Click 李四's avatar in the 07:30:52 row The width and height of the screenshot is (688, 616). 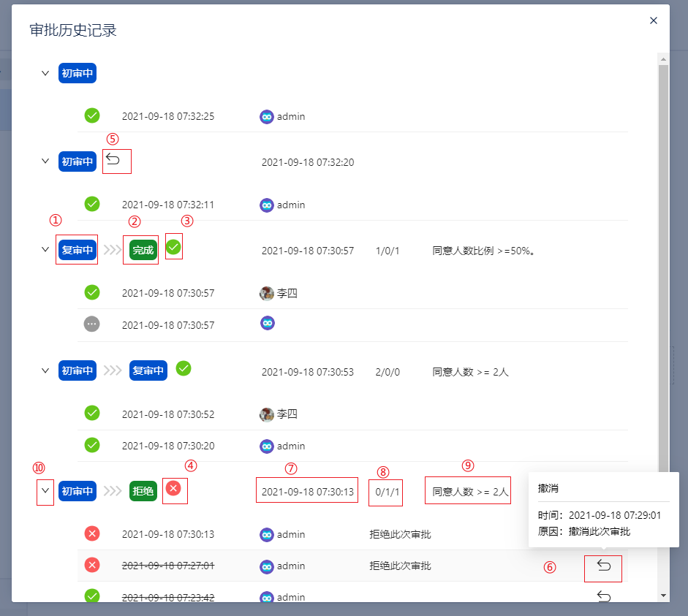tap(267, 414)
